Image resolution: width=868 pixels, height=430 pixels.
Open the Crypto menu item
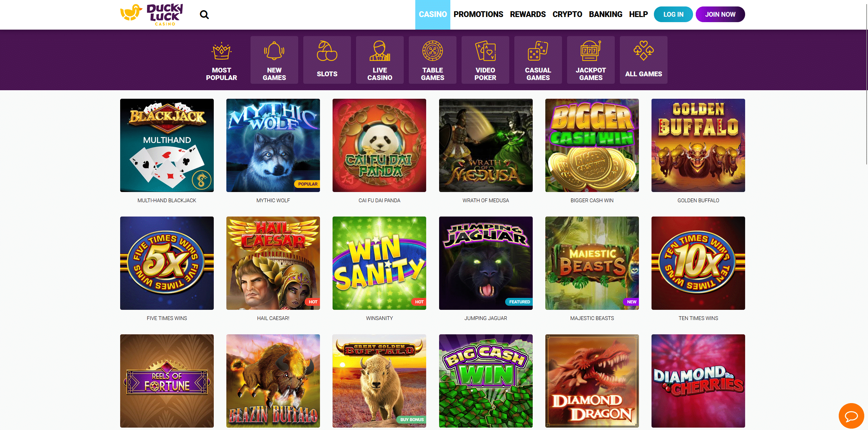pos(567,14)
